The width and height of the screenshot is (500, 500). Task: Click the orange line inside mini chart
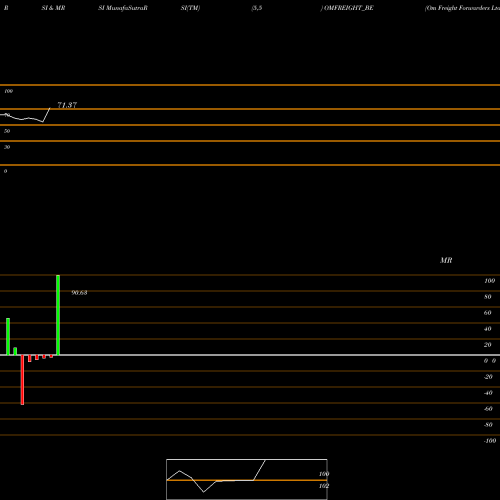247,480
